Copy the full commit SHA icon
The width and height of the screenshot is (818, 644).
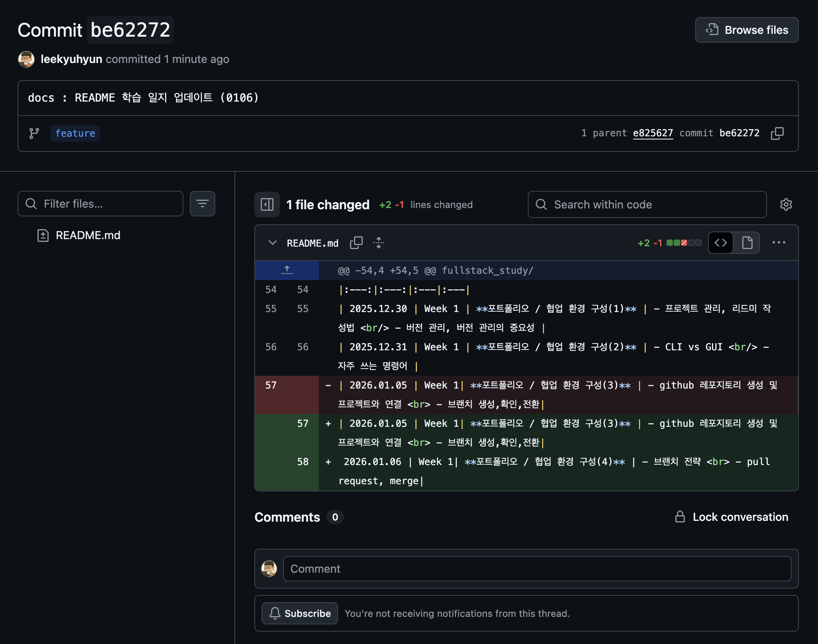[777, 133]
